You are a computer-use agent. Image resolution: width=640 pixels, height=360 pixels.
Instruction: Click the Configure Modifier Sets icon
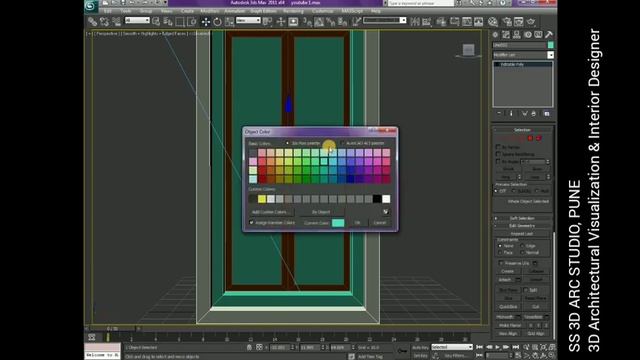(x=547, y=113)
